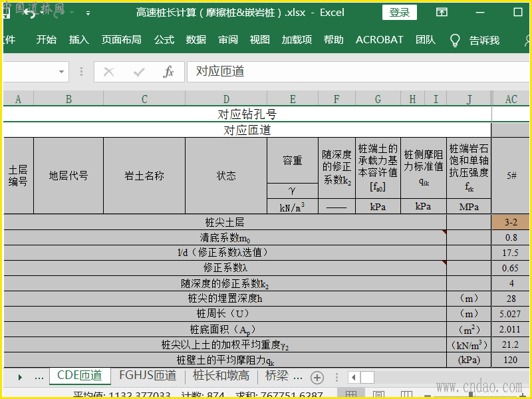Click the 状态 header cell
The width and height of the screenshot is (532, 399).
(x=226, y=176)
